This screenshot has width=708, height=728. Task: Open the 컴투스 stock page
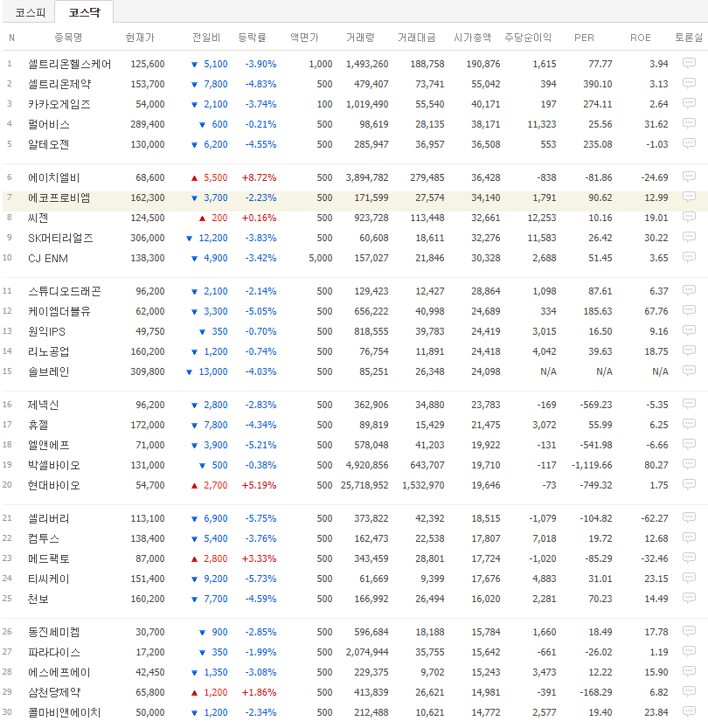point(44,538)
